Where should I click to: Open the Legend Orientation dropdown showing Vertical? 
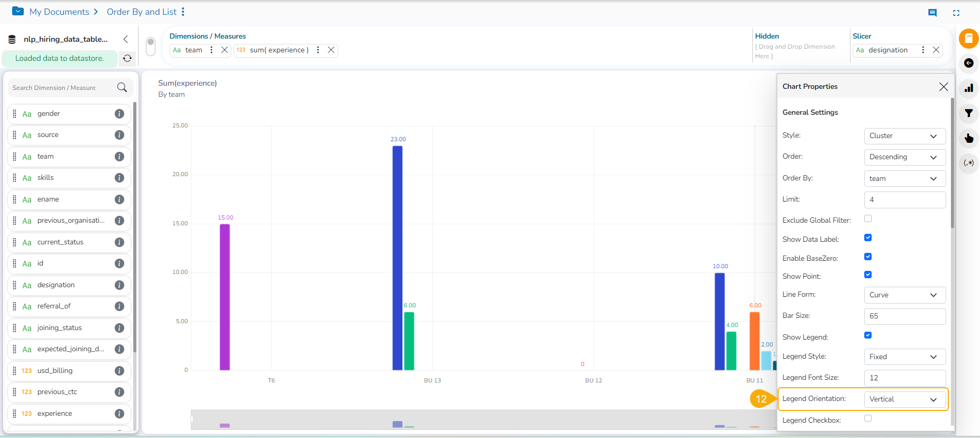(x=905, y=399)
